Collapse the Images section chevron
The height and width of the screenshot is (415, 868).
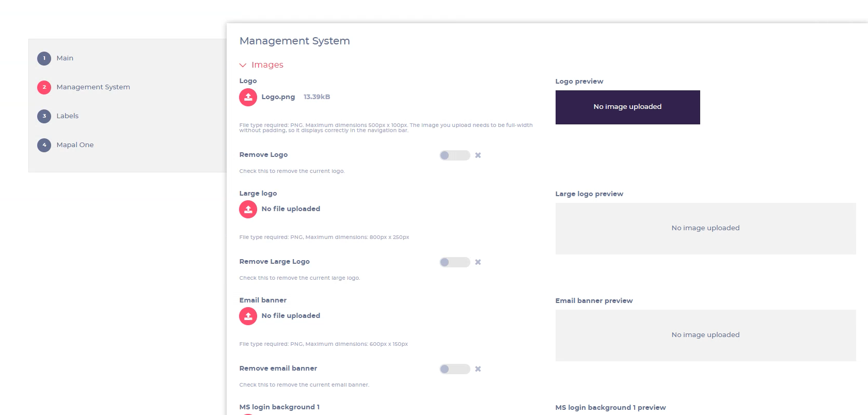tap(243, 65)
